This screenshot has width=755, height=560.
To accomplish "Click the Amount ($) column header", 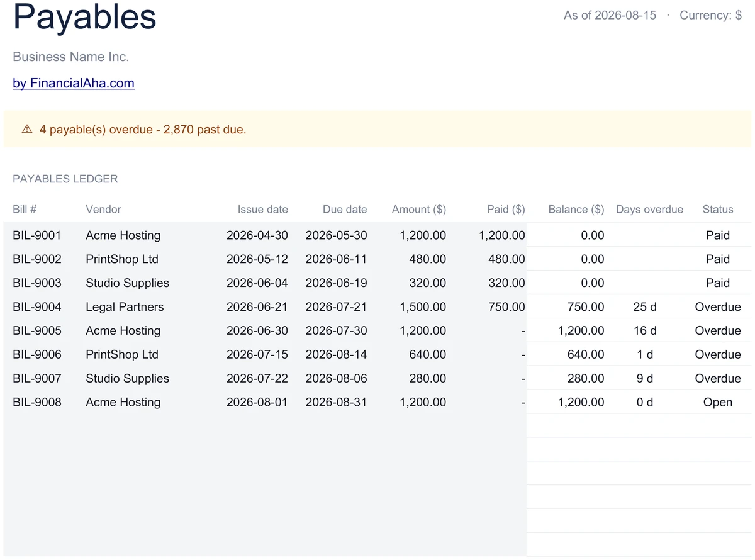I will 419,210.
